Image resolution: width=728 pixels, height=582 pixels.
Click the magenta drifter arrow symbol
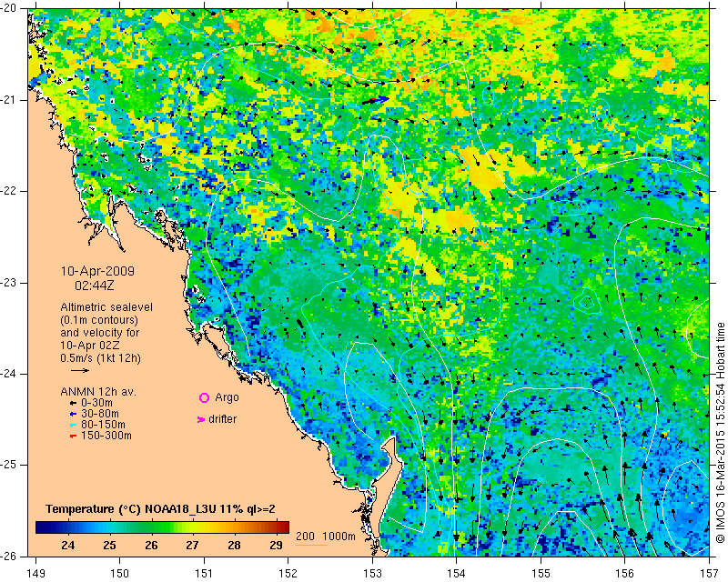(x=201, y=419)
